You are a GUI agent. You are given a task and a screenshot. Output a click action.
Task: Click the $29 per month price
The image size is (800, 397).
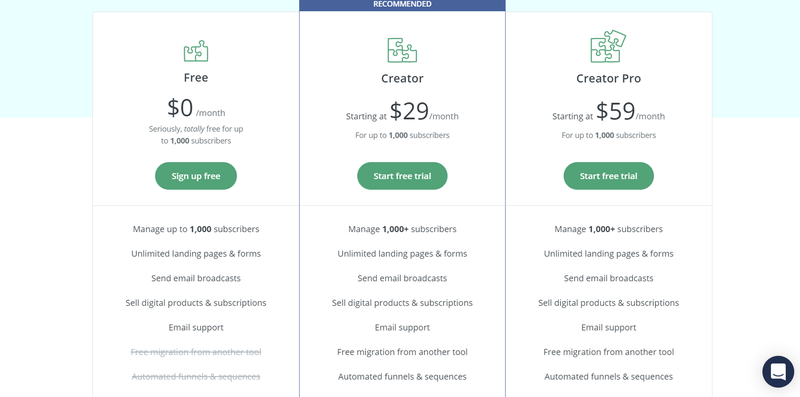click(424, 112)
